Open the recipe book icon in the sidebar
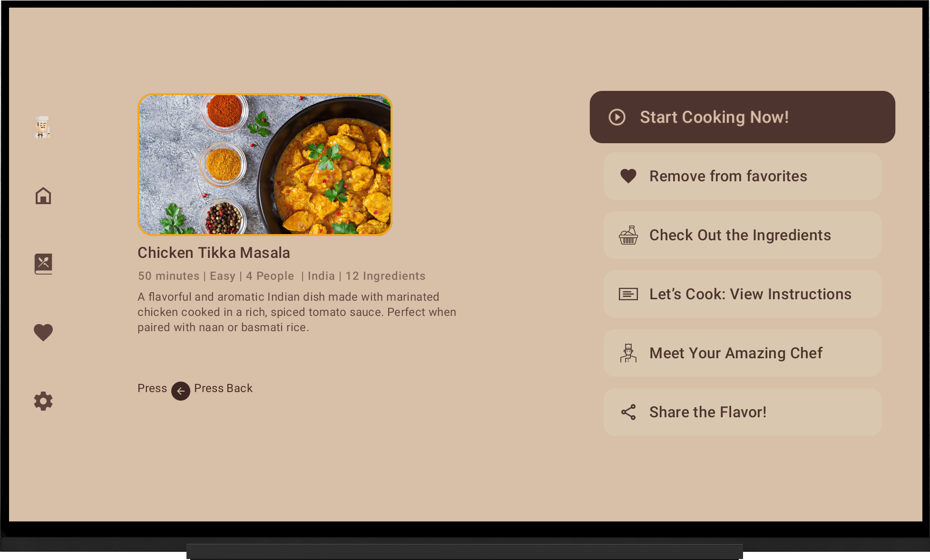 (x=43, y=264)
